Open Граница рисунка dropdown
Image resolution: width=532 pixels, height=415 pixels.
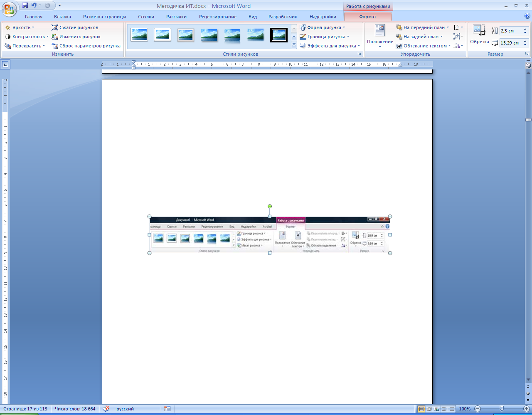[325, 37]
